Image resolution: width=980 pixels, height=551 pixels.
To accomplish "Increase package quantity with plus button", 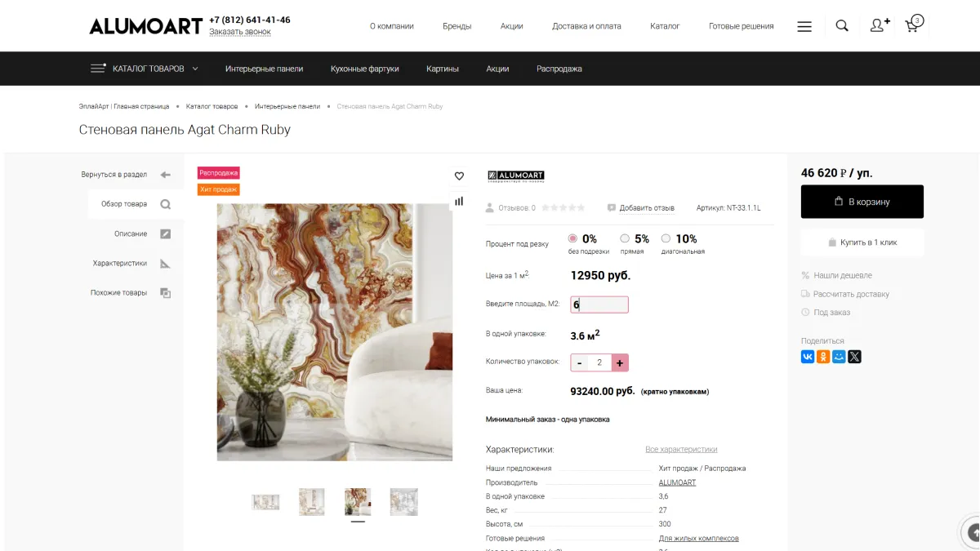I will [x=620, y=362].
